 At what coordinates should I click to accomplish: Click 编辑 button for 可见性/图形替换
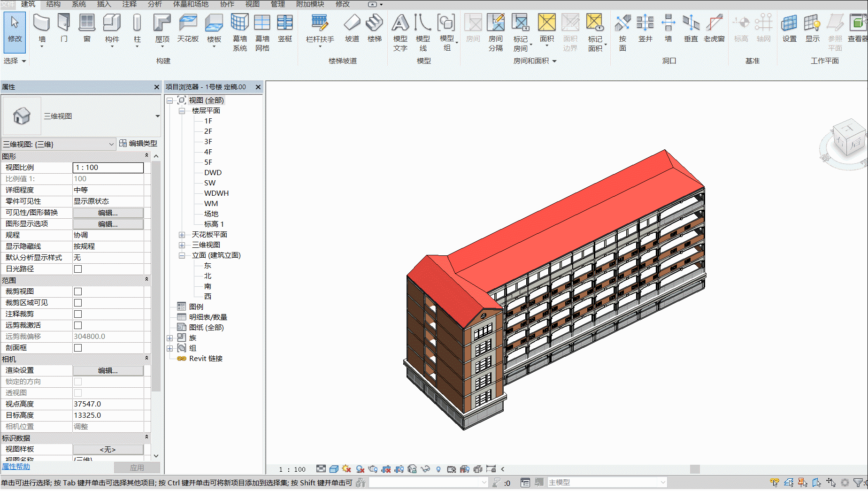click(108, 213)
